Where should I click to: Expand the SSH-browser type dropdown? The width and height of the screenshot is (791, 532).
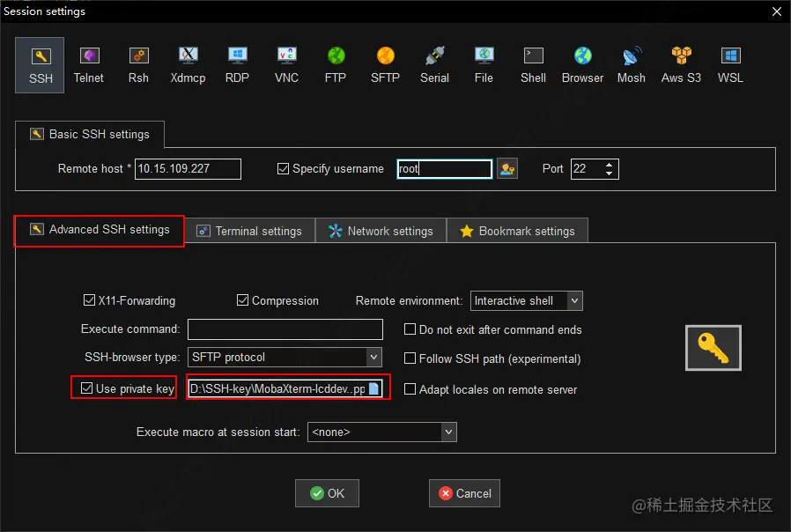click(x=373, y=357)
